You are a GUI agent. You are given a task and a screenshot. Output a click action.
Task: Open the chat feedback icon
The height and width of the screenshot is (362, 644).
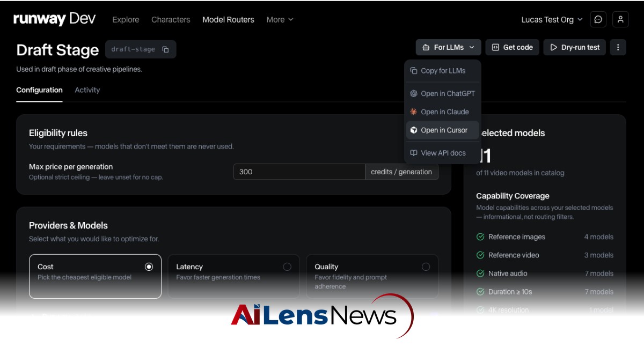[598, 19]
